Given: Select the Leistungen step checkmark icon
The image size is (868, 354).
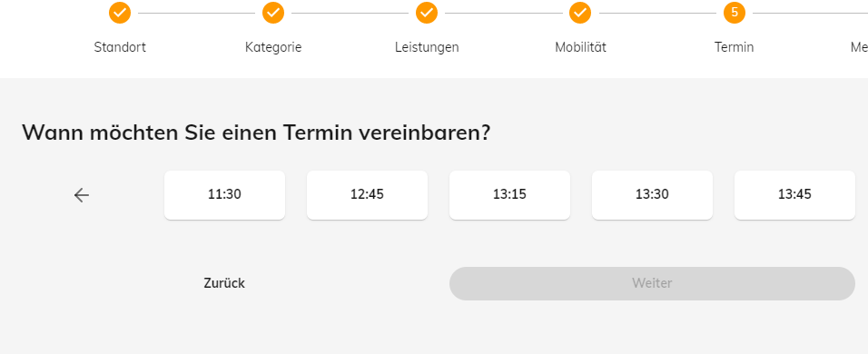Looking at the screenshot, I should (426, 13).
